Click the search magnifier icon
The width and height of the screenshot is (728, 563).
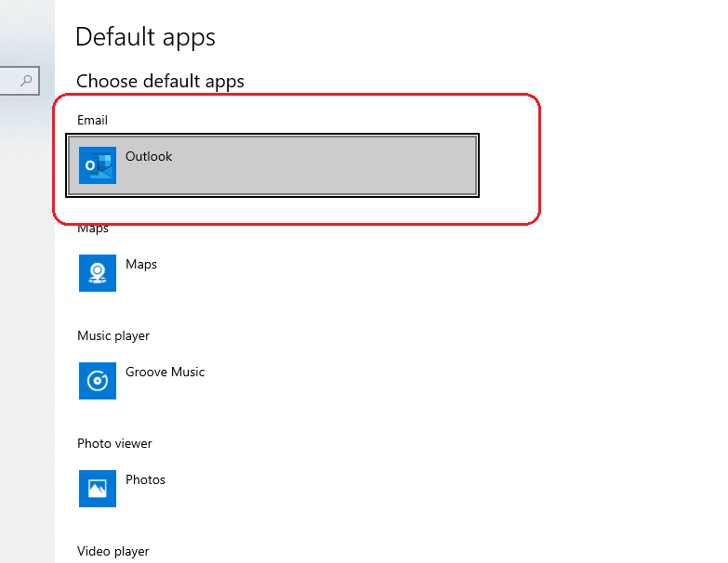coord(27,81)
